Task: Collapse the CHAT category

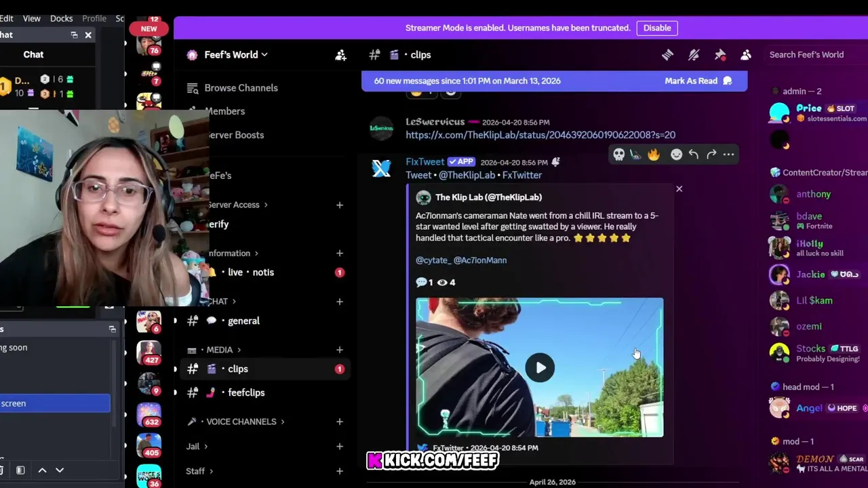Action: click(x=222, y=302)
